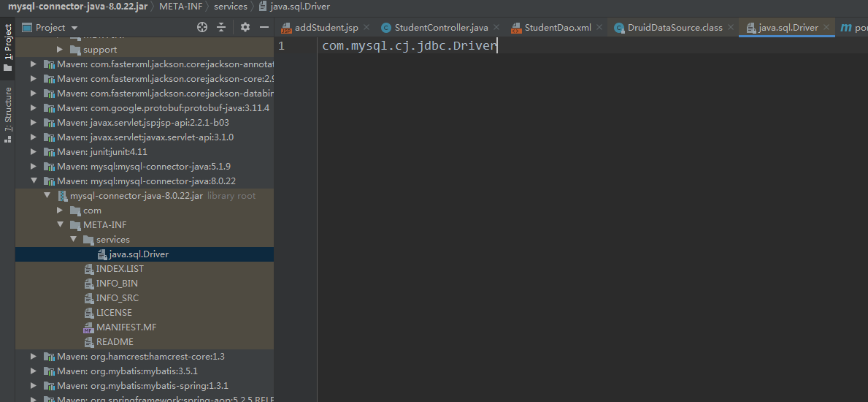This screenshot has height=402, width=868.
Task: Click the library icon beside junit:junit:4.11
Action: (49, 152)
